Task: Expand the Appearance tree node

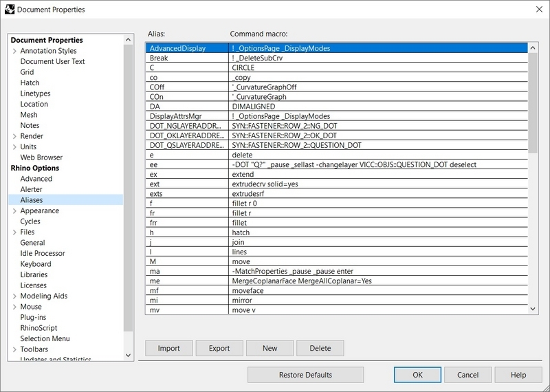Action: pos(14,211)
